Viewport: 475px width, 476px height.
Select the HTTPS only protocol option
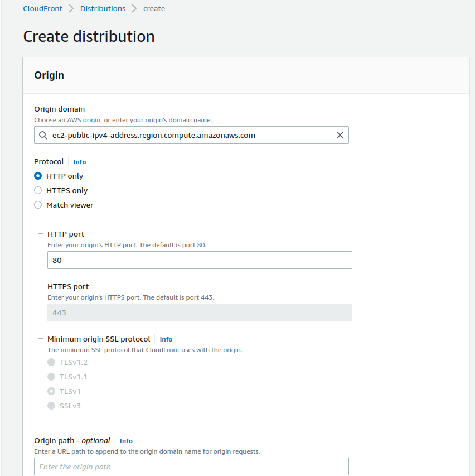coord(38,190)
